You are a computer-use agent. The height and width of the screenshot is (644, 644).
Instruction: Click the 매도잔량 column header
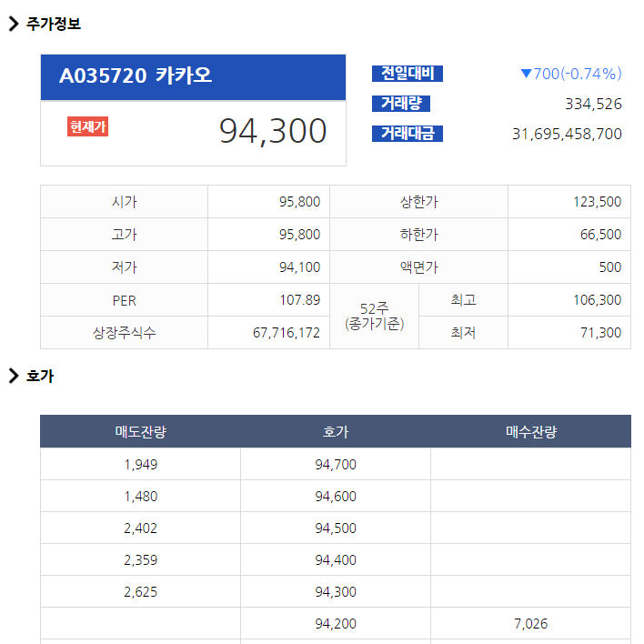(140, 432)
